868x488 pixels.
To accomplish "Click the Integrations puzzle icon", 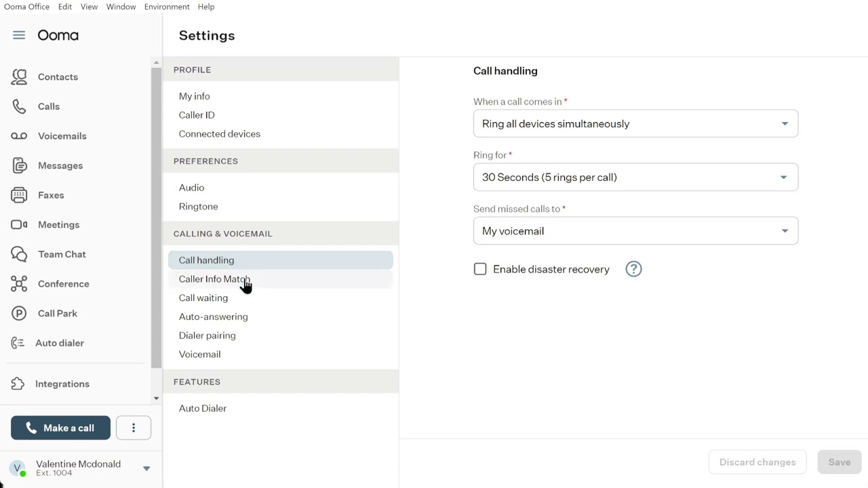I will [18, 384].
